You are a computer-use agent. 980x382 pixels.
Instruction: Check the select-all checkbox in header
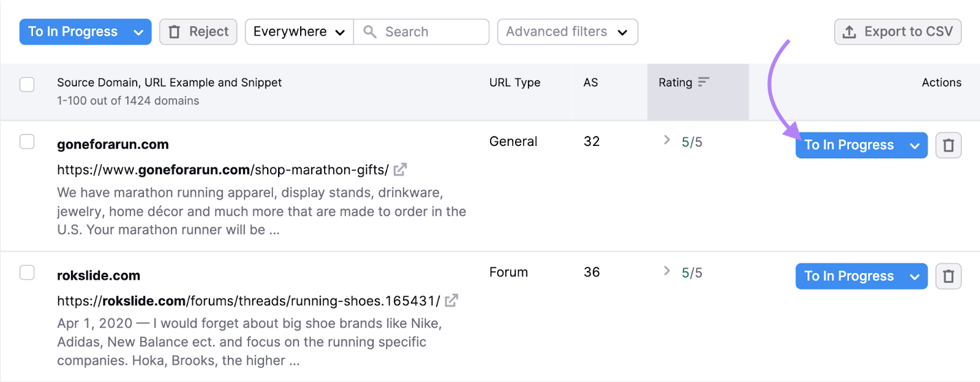pyautogui.click(x=27, y=84)
